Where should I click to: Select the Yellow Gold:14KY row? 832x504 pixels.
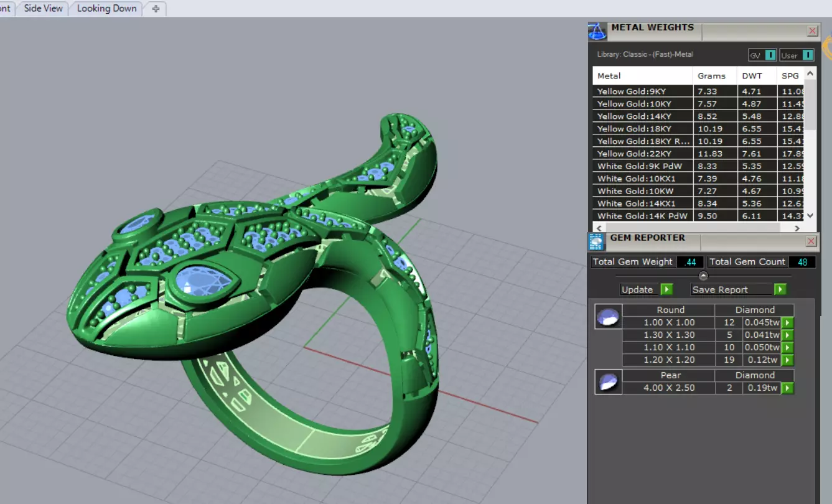click(699, 116)
